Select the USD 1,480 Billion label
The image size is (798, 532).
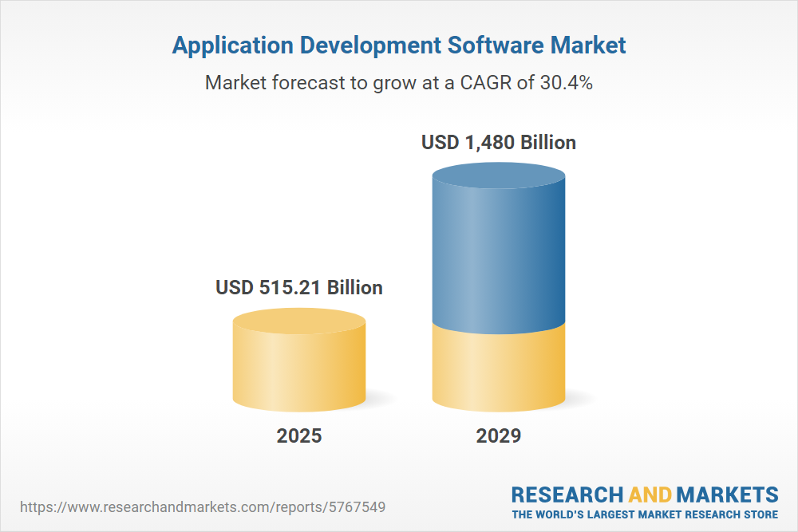pyautogui.click(x=499, y=143)
